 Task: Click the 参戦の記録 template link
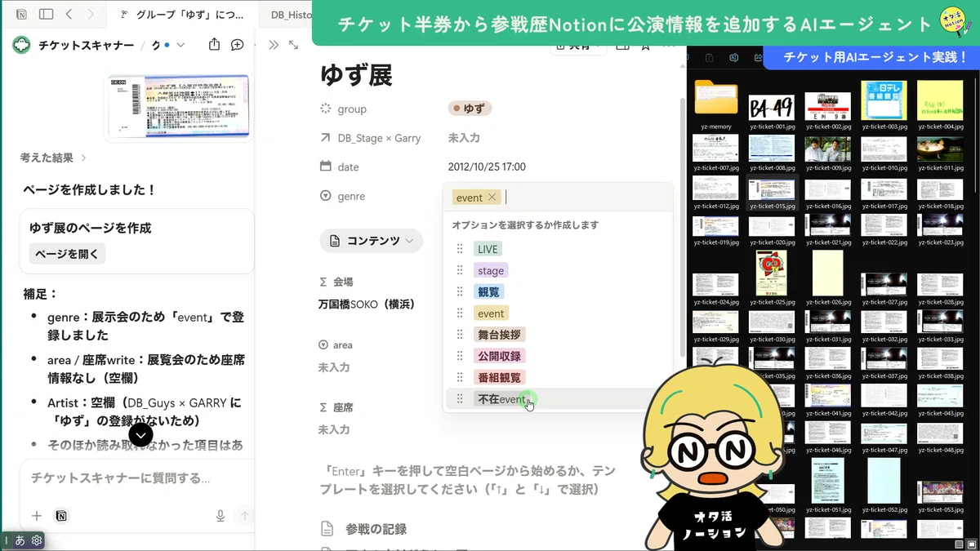click(x=376, y=529)
